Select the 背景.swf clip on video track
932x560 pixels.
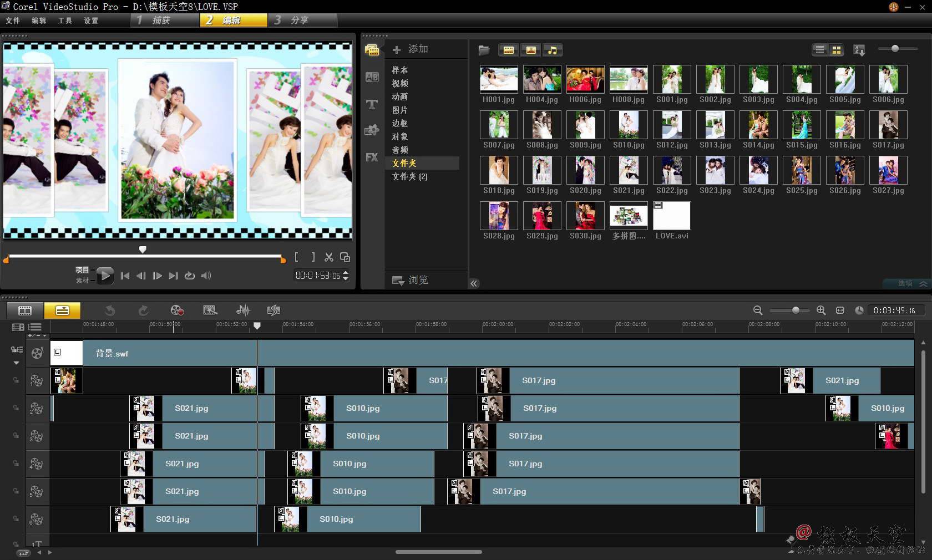pos(482,353)
